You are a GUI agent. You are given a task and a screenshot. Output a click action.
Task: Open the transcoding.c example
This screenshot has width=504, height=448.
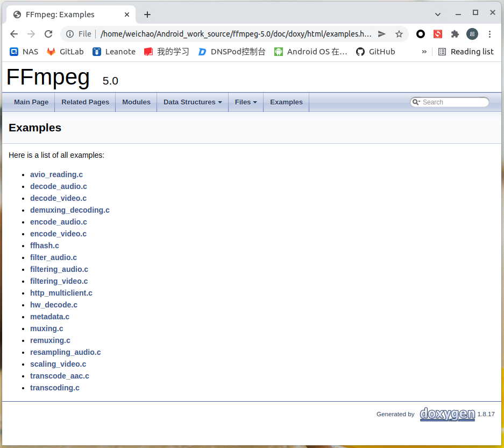[x=54, y=387]
